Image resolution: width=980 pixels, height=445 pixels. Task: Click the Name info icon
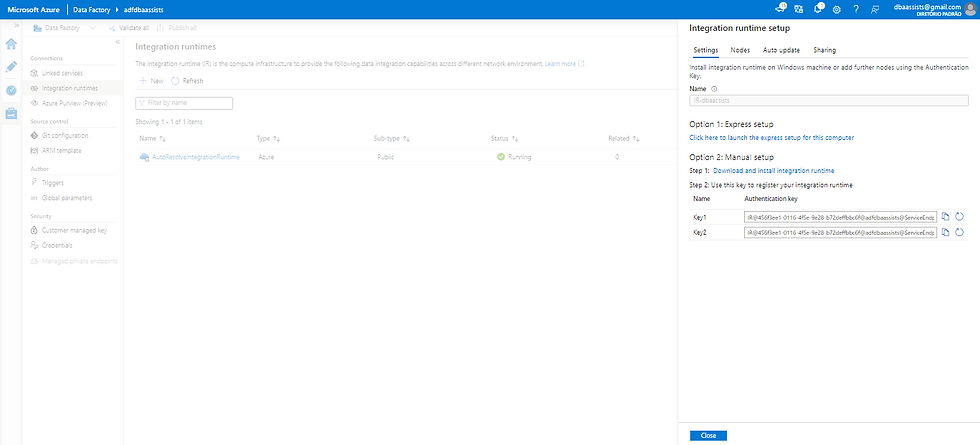click(x=714, y=89)
